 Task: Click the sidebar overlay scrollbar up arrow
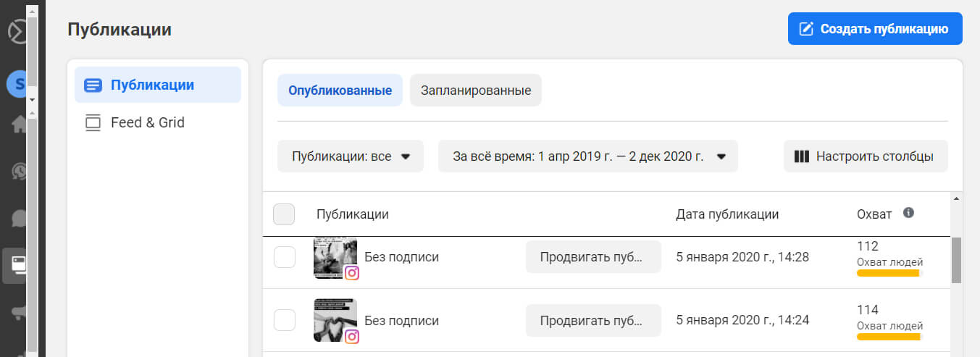click(31, 11)
